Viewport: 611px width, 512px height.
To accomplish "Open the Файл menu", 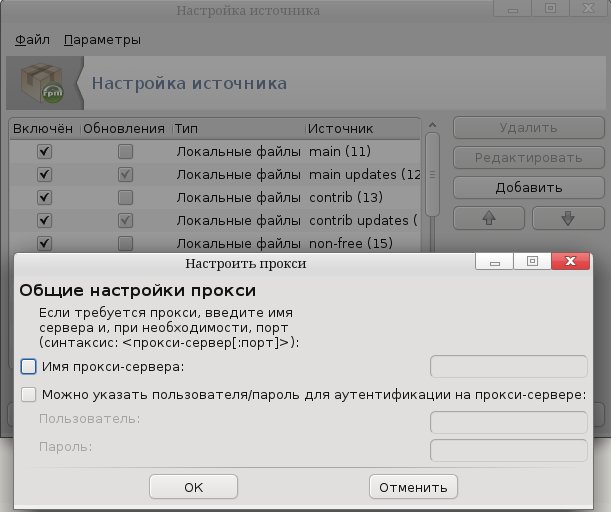I will point(32,40).
